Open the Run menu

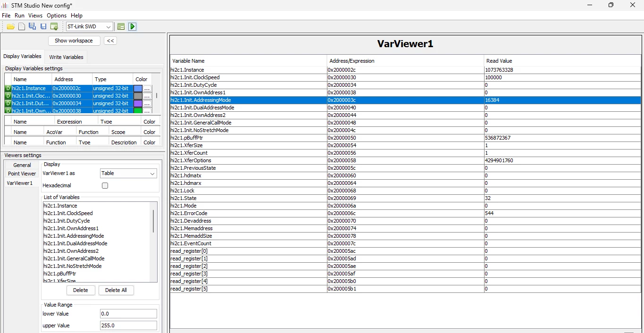[x=19, y=16]
